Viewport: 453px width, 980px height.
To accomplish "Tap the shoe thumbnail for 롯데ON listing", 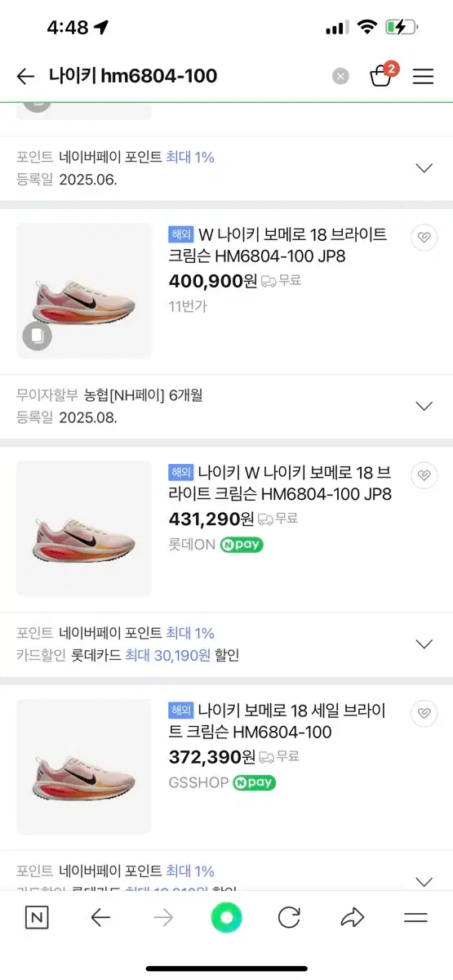I will click(84, 528).
